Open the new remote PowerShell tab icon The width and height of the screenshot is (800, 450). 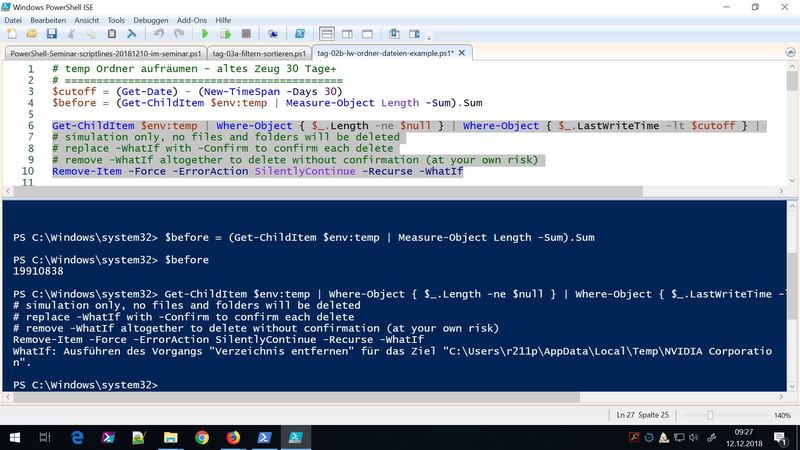tap(271, 33)
